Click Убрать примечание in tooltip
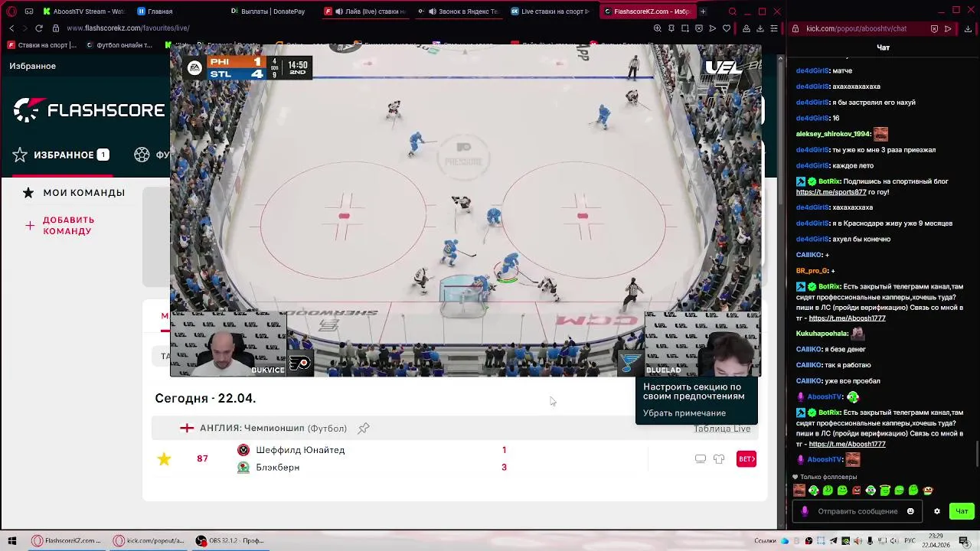The height and width of the screenshot is (551, 980). (684, 413)
